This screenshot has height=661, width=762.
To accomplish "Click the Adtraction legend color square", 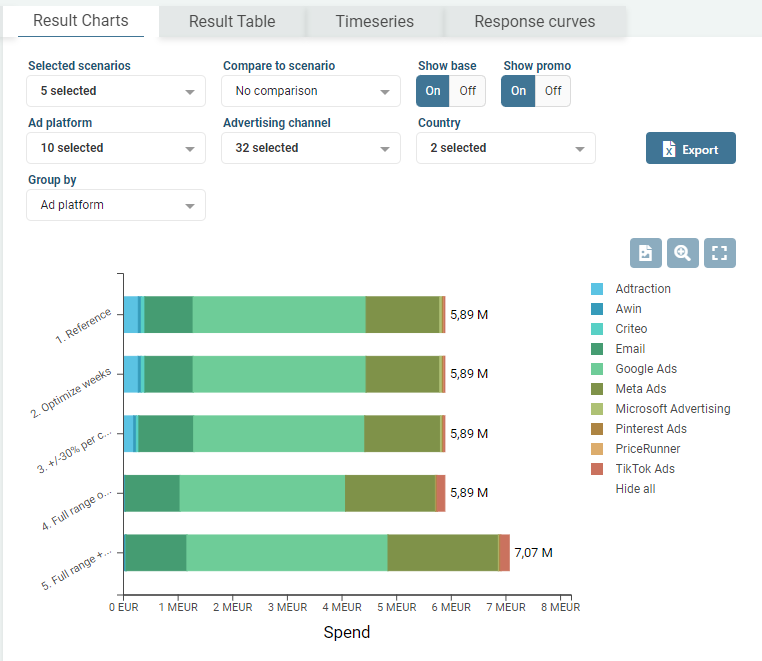I will click(597, 289).
